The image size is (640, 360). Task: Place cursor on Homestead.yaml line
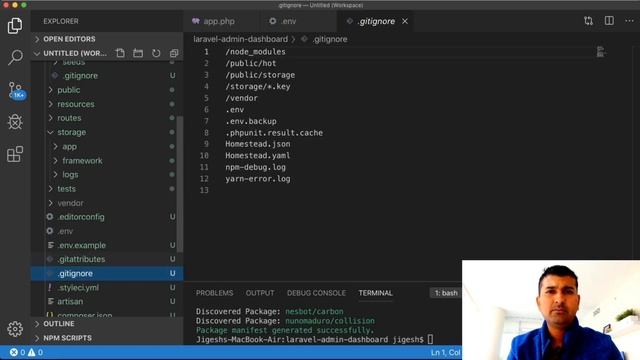tap(258, 156)
